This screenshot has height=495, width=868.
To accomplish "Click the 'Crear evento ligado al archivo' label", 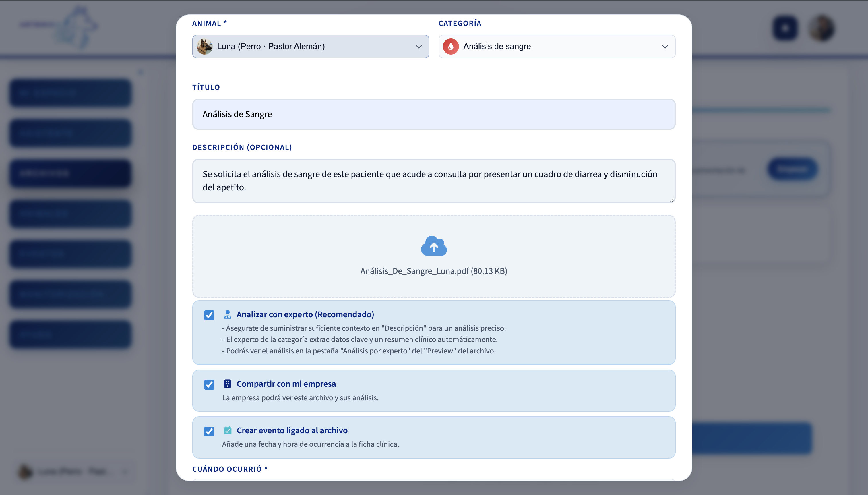I will coord(292,430).
